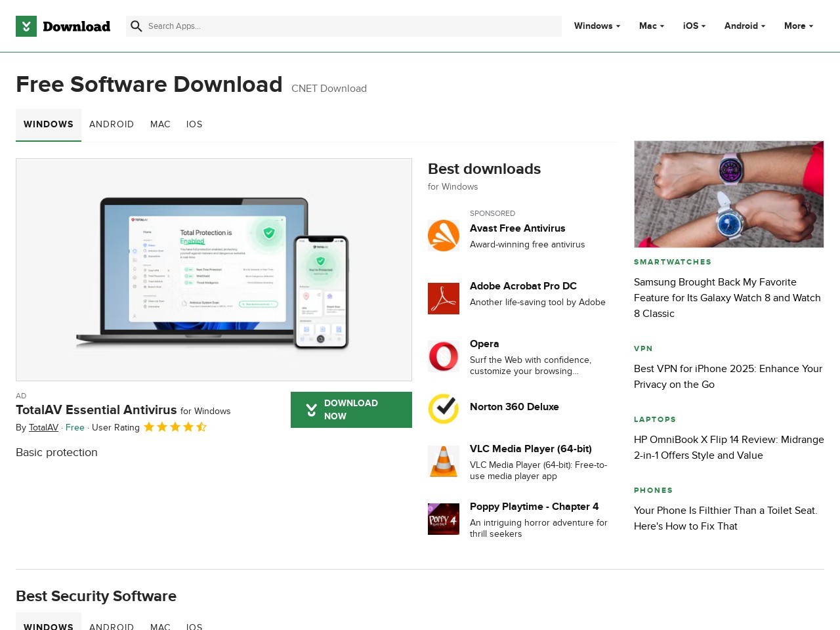840x630 pixels.
Task: Select the Poppy Playtime Chapter 4 icon
Action: (444, 519)
